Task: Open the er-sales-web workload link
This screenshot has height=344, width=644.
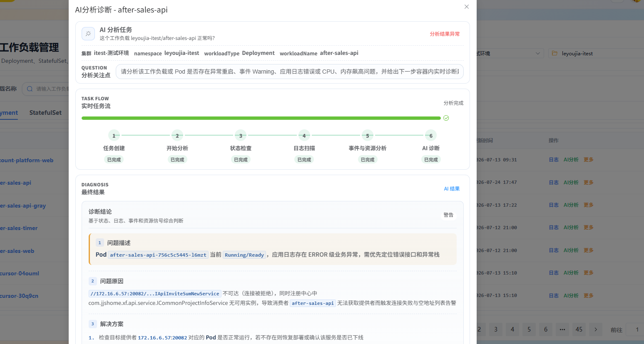Action: [17, 251]
